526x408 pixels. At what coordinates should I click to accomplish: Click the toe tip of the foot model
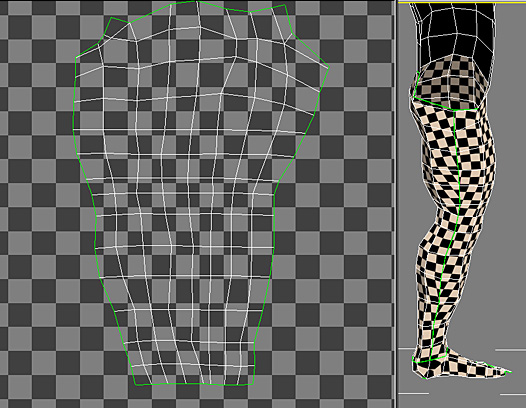[509, 371]
